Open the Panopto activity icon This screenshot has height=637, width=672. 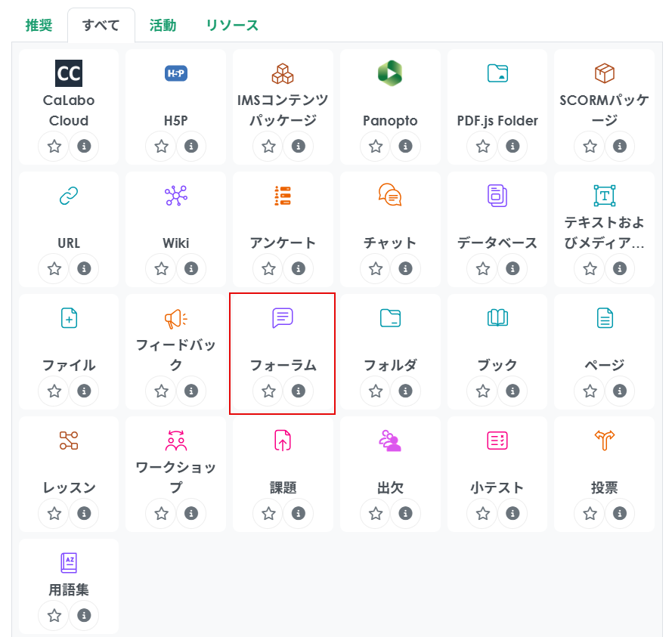pos(389,73)
